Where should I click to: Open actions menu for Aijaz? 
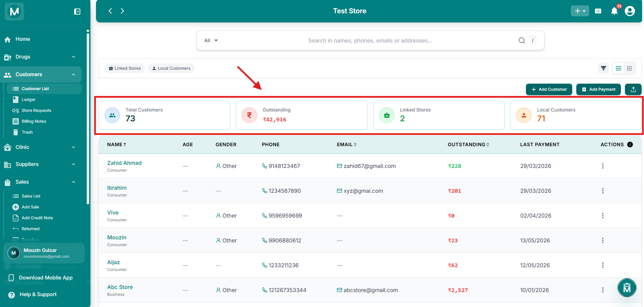(603, 265)
